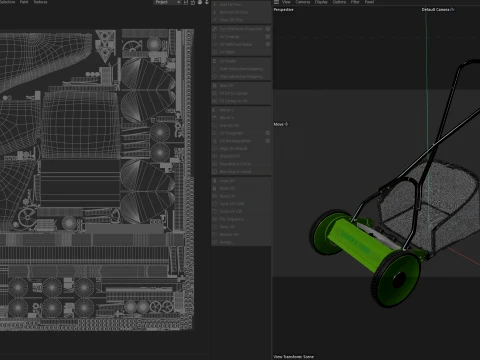Click the Copy UV command
This screenshot has width=480, height=360.
pos(241,181)
